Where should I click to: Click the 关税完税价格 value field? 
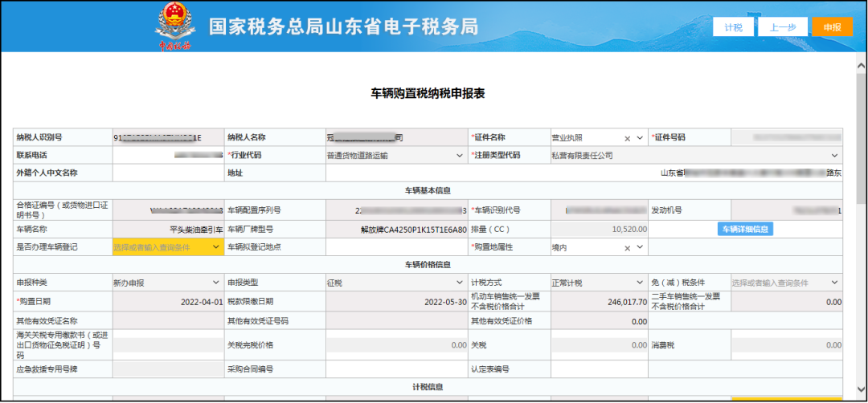pos(395,345)
